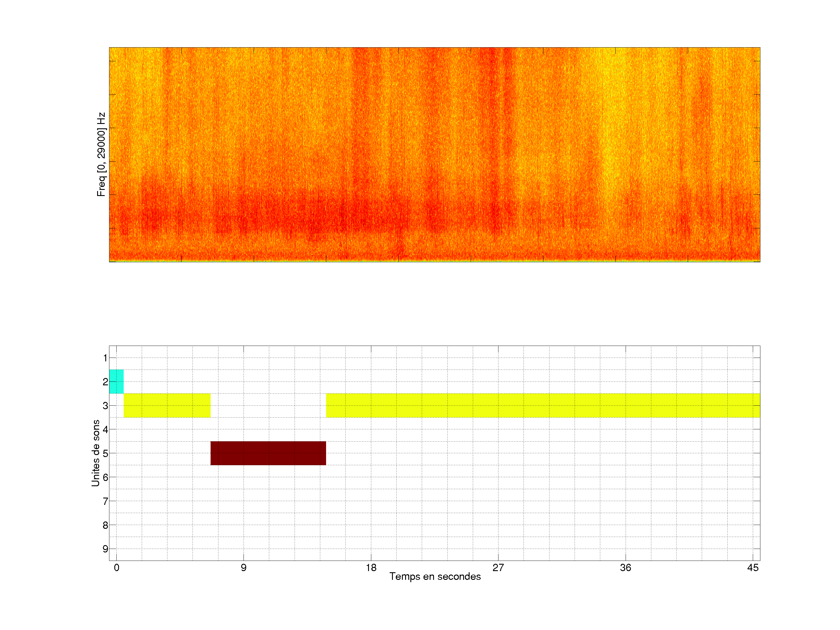The height and width of the screenshot is (630, 840).
Task: Click the x-axis tick label 0
Action: 117,568
